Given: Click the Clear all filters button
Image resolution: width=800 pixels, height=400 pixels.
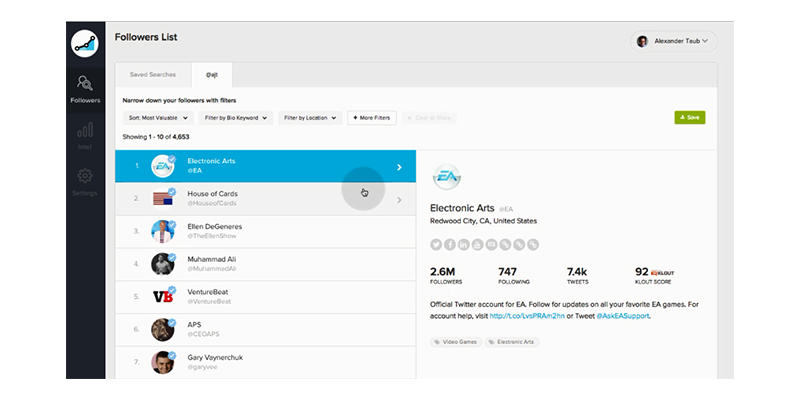Looking at the screenshot, I should click(429, 118).
